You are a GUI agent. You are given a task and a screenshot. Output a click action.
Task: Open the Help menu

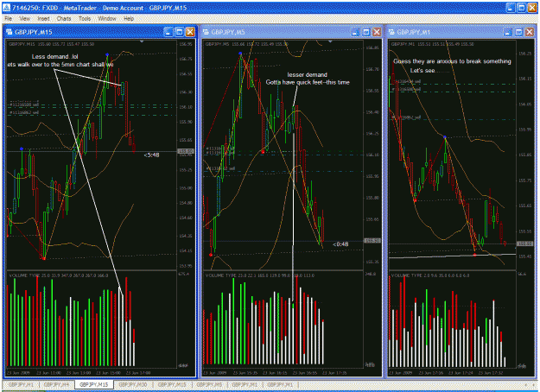pyautogui.click(x=129, y=19)
